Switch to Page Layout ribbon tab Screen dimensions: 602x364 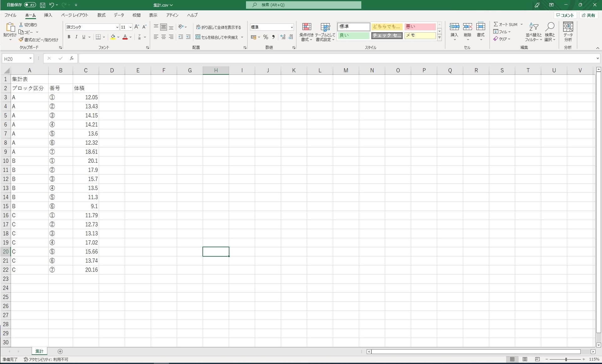point(75,15)
